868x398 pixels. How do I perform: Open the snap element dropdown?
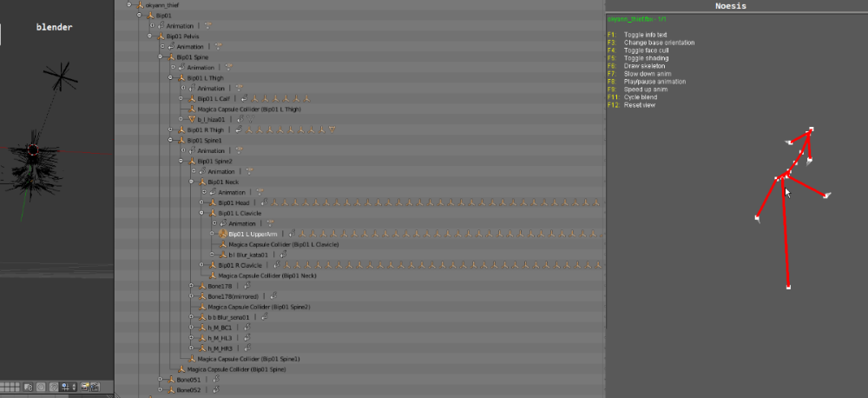66,387
